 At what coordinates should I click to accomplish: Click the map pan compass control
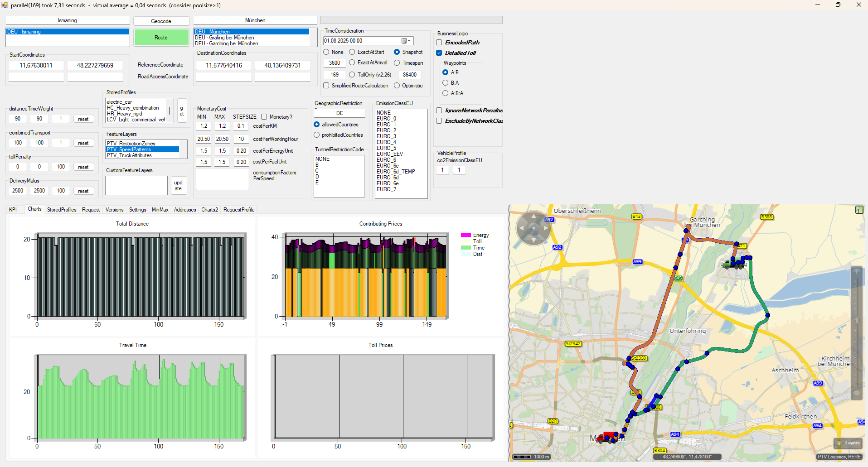click(533, 228)
